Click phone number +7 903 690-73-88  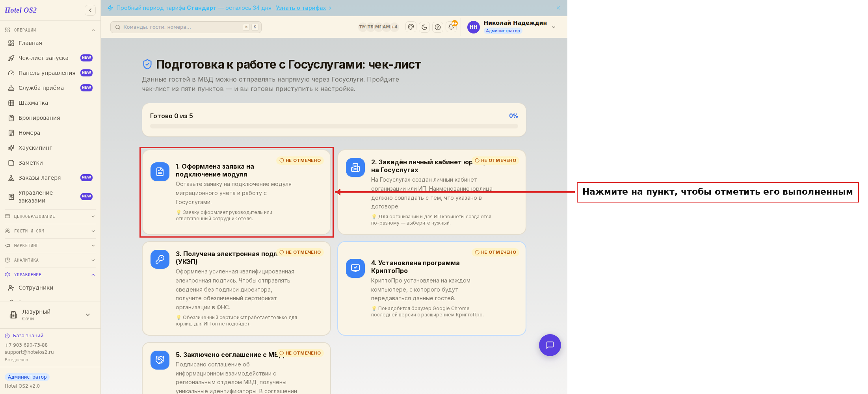pyautogui.click(x=26, y=345)
